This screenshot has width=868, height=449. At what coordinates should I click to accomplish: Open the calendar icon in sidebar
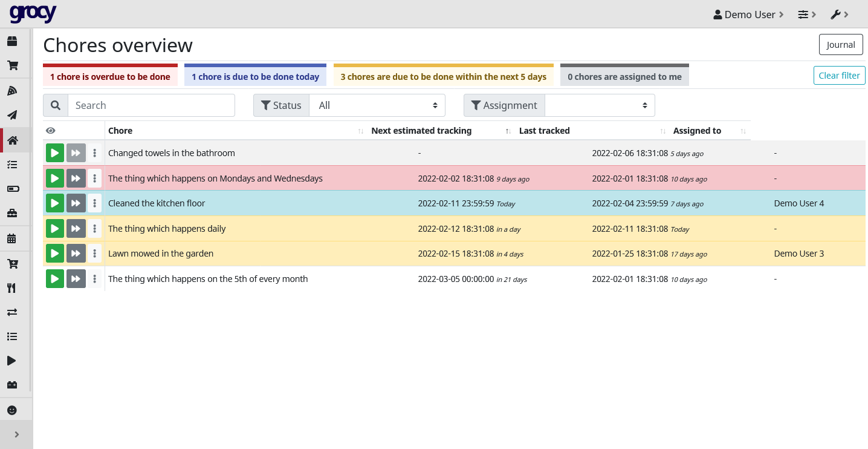(11, 238)
